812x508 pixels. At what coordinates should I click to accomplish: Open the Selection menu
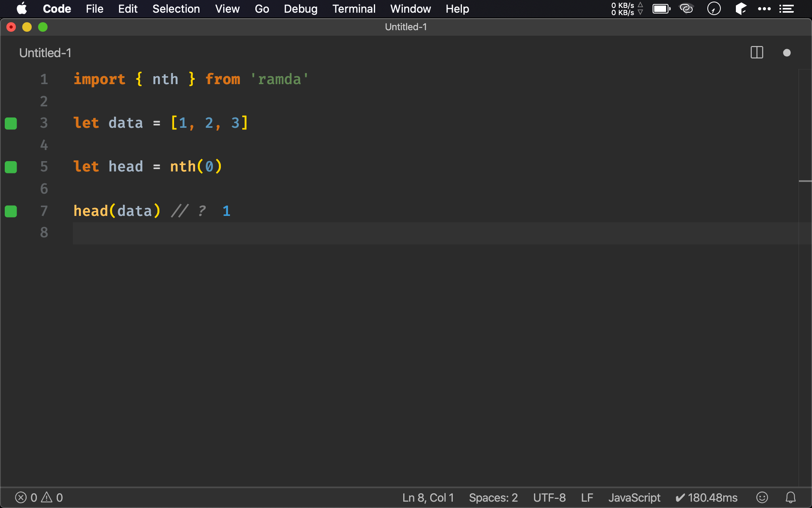[176, 9]
